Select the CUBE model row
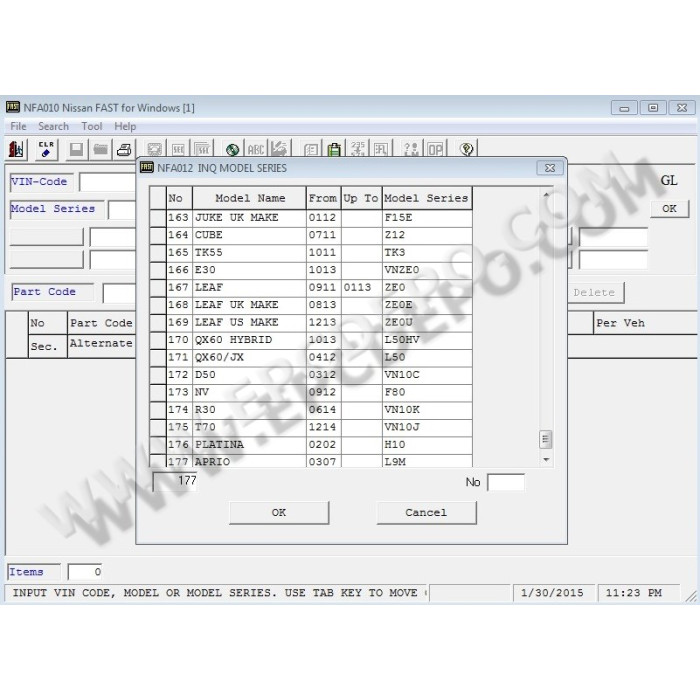The image size is (700, 700). [x=311, y=235]
